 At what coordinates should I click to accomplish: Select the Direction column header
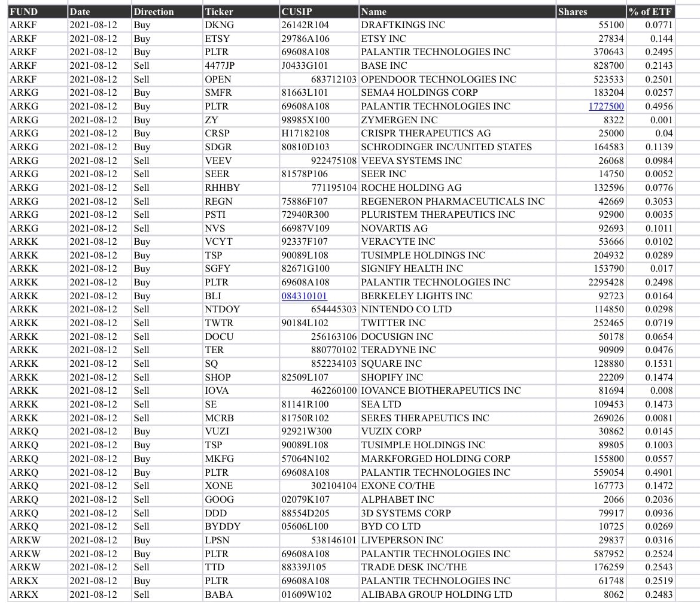(x=167, y=11)
